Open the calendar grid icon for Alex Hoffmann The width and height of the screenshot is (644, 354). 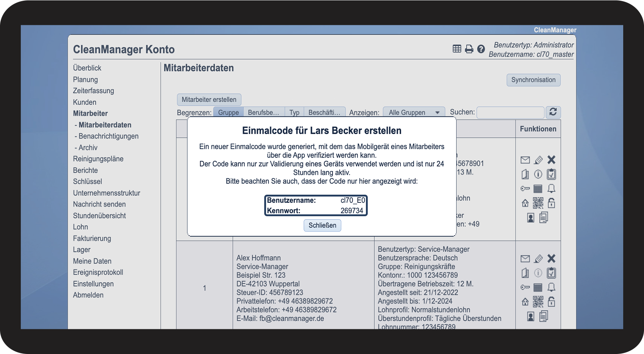(538, 287)
